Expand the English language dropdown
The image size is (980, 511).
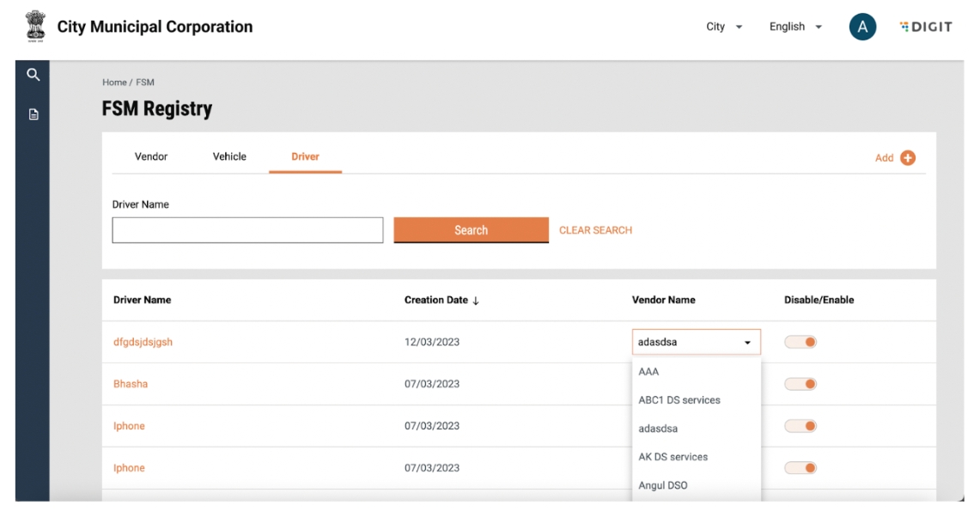795,27
